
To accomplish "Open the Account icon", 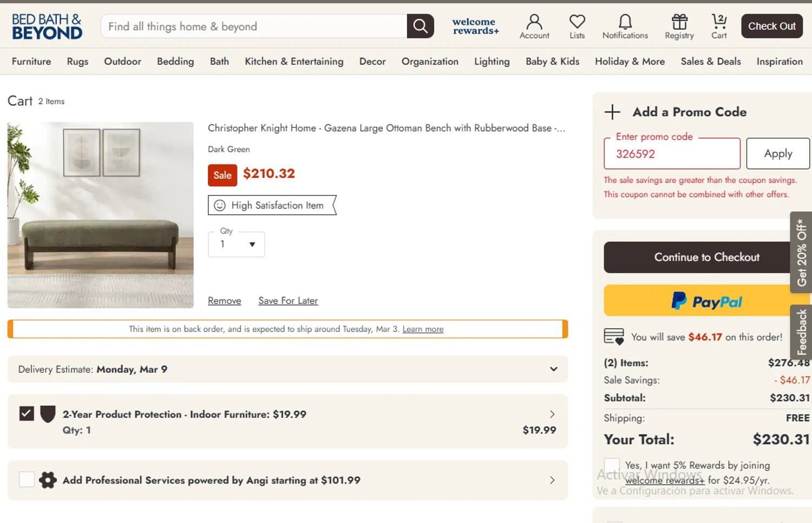I will point(534,27).
